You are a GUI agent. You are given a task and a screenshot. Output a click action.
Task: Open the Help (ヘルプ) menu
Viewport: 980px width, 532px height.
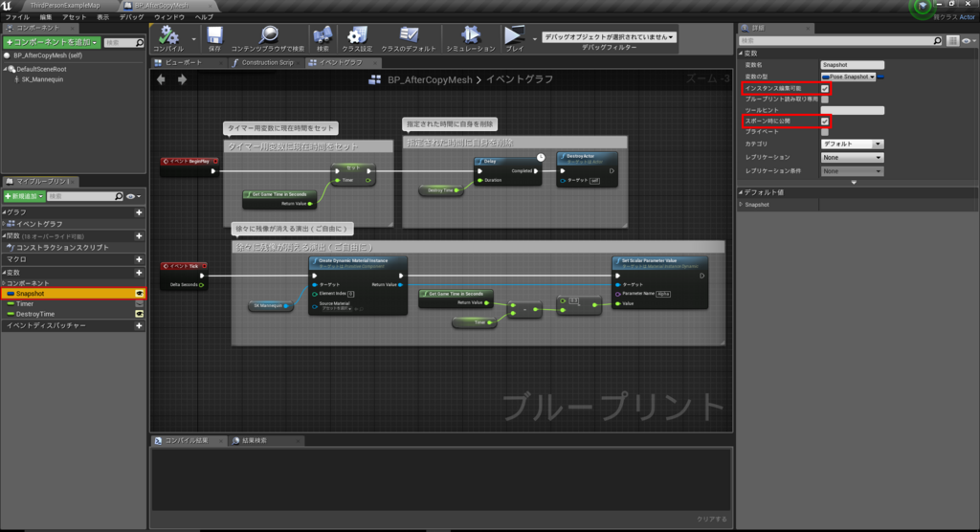[204, 17]
